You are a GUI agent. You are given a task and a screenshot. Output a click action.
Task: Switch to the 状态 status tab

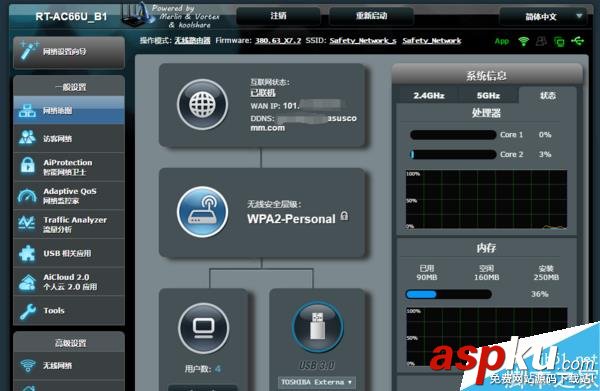[548, 95]
